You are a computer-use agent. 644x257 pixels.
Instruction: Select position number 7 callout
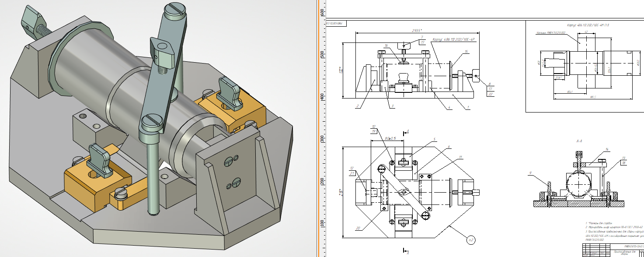pos(422,37)
